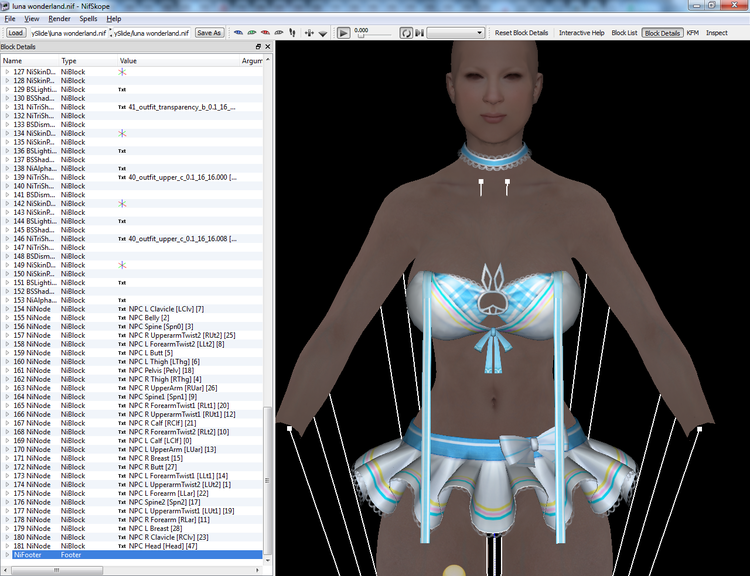750x576 pixels.
Task: Click the Load button
Action: tap(15, 33)
